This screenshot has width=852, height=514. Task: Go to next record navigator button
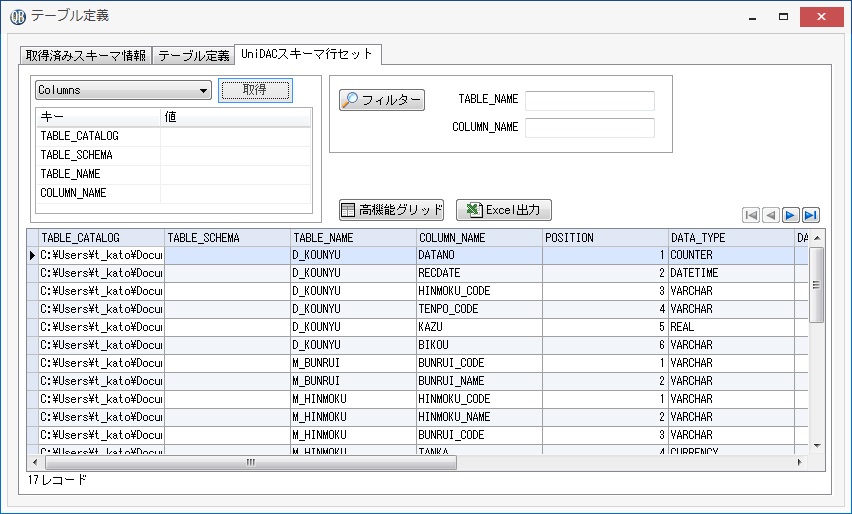(x=791, y=215)
